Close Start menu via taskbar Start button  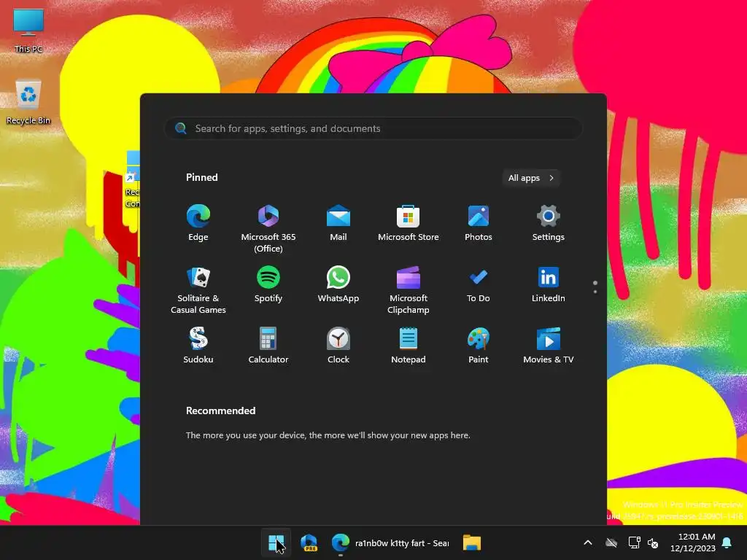pos(276,542)
